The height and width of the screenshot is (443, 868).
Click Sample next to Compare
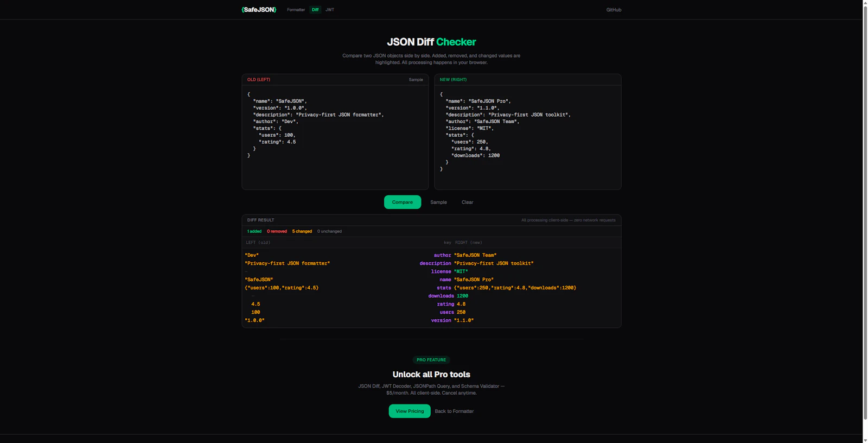[x=438, y=202]
